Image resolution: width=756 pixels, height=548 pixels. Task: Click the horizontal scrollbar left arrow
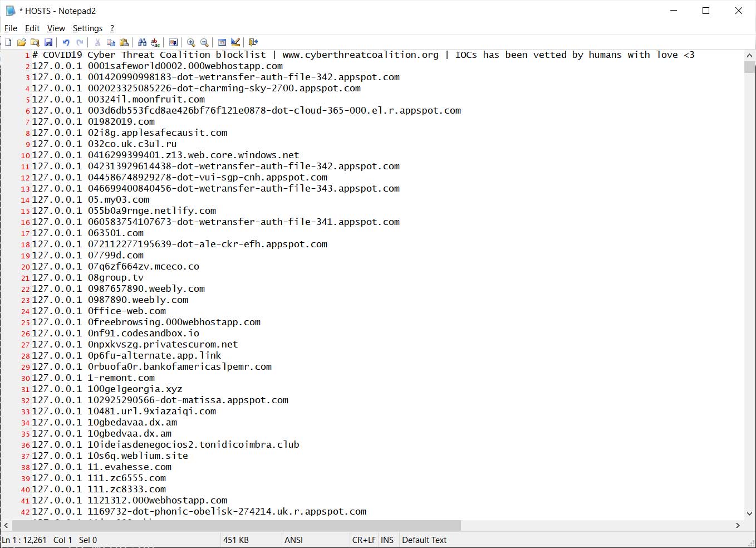pos(6,525)
